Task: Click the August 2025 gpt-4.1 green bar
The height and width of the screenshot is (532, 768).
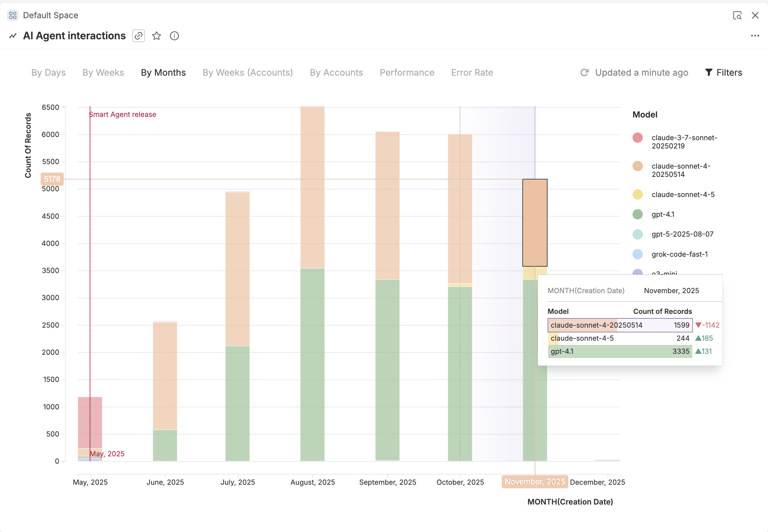Action: coord(312,364)
